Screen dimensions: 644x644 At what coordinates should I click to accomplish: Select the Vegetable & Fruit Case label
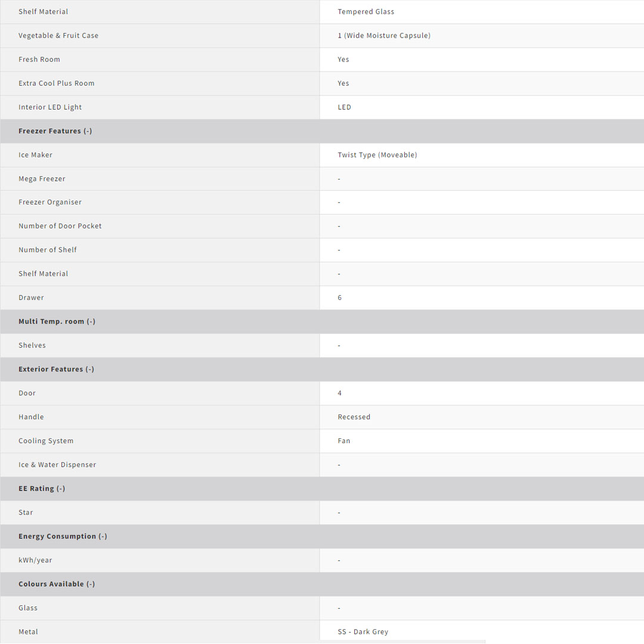point(58,36)
